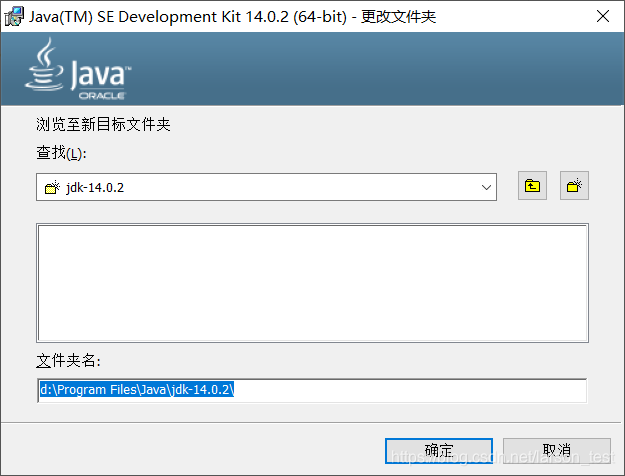
Task: Click inside the empty folder list area
Action: click(312, 283)
